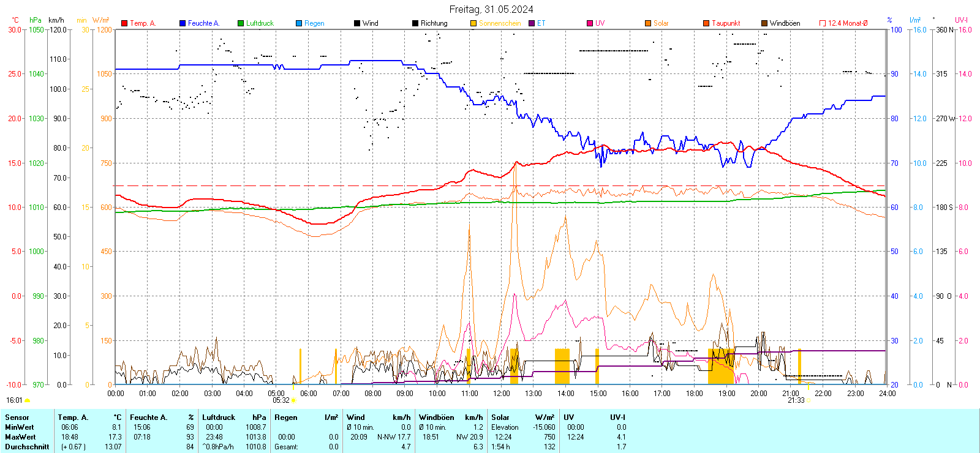The width and height of the screenshot is (980, 453).
Task: Click the green Luftdruck legend square
Action: (241, 23)
